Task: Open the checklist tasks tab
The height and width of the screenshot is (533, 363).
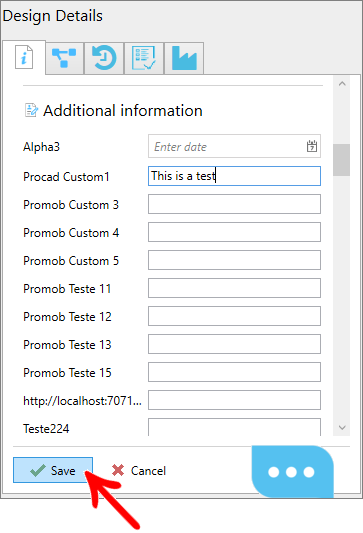Action: coord(144,58)
